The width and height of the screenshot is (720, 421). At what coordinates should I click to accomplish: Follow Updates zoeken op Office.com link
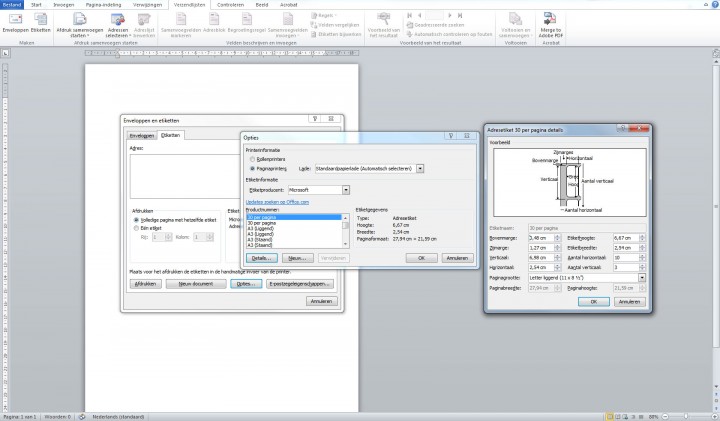click(277, 202)
